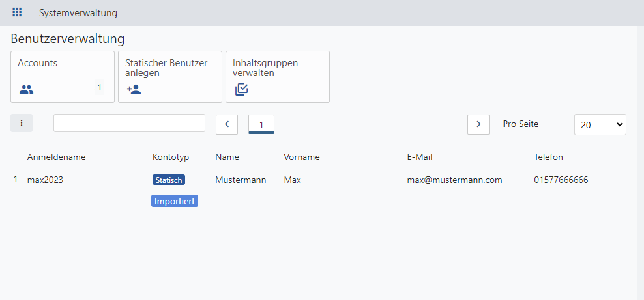This screenshot has height=300, width=644.
Task: Click the Kontotyp column header
Action: [171, 157]
